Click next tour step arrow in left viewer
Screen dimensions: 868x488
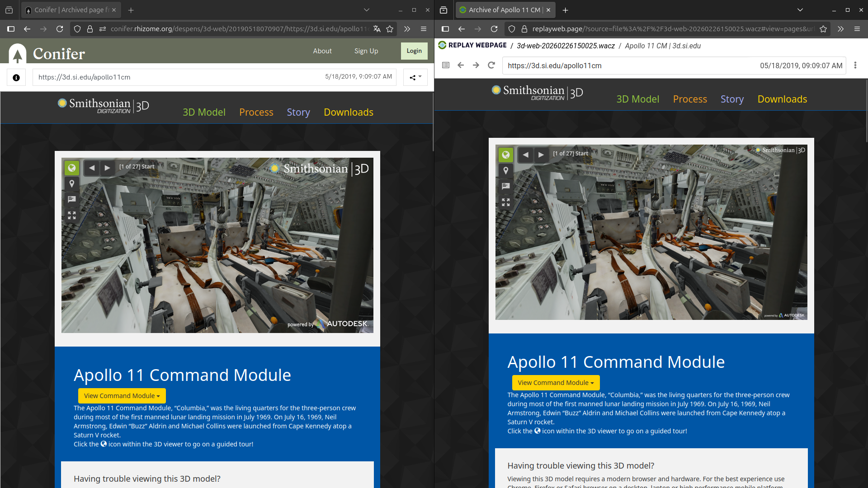click(107, 168)
